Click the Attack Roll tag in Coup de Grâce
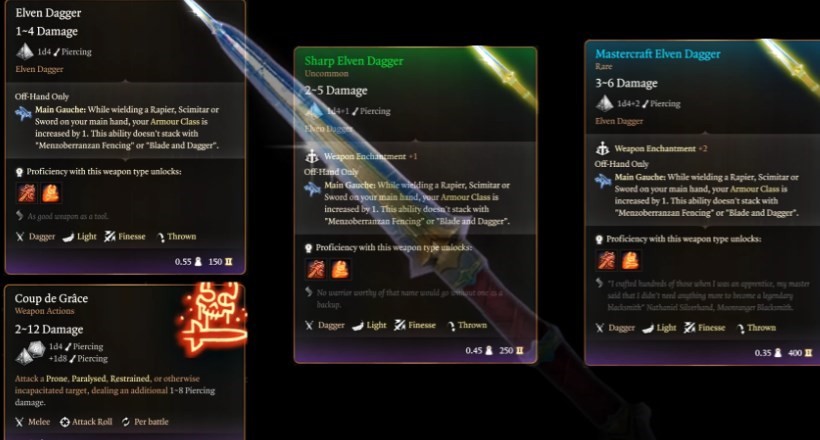This screenshot has width=820, height=440. (86, 422)
